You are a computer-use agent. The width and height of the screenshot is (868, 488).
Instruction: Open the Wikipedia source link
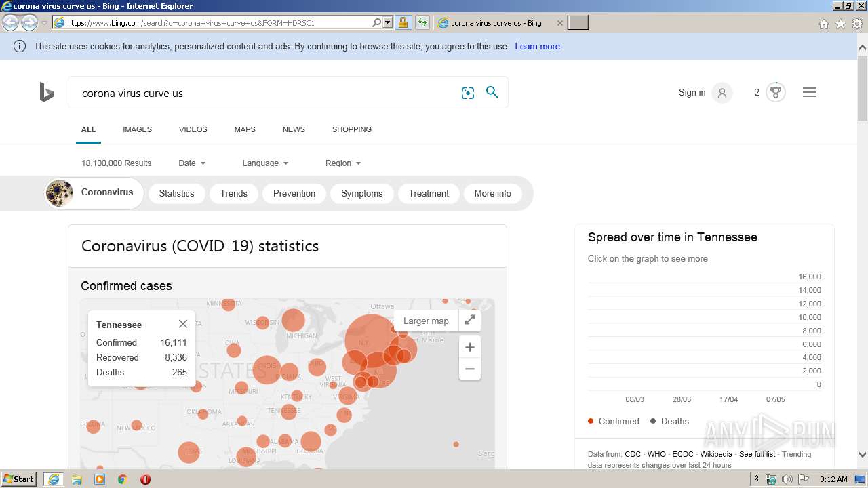coord(716,454)
